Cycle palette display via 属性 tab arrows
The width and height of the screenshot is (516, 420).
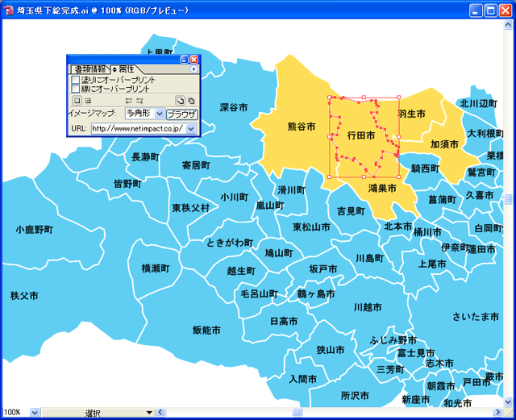click(114, 69)
